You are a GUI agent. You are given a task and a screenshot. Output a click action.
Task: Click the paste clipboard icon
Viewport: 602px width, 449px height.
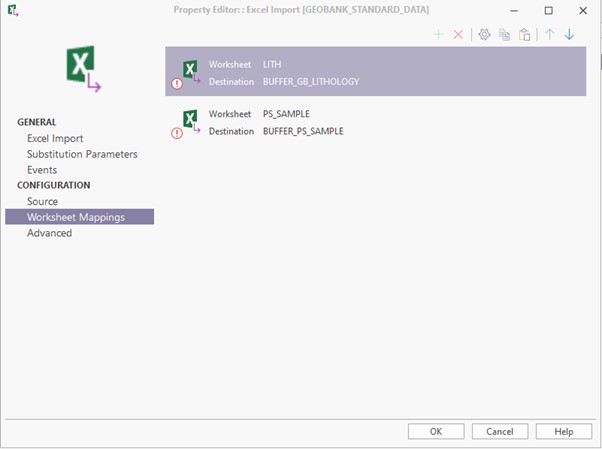point(524,34)
